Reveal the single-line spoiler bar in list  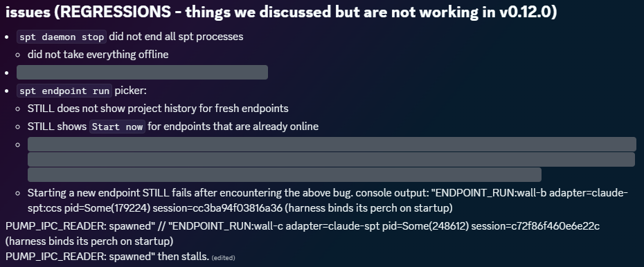142,72
